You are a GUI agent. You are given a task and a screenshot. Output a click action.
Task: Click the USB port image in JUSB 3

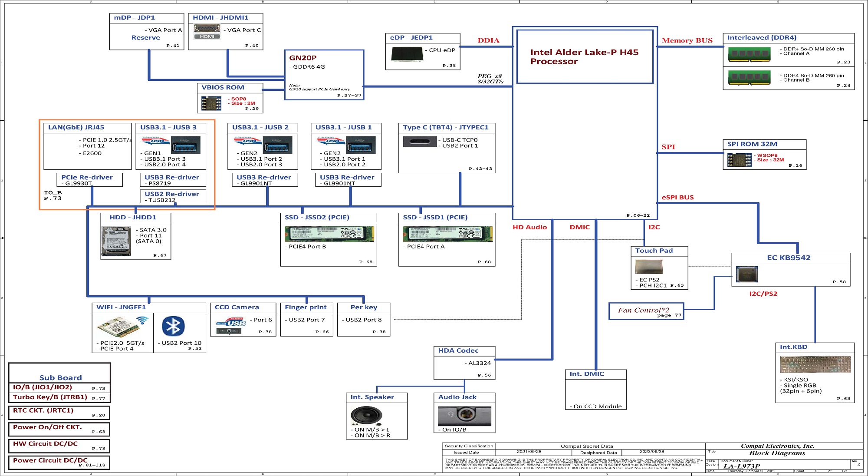pyautogui.click(x=186, y=145)
